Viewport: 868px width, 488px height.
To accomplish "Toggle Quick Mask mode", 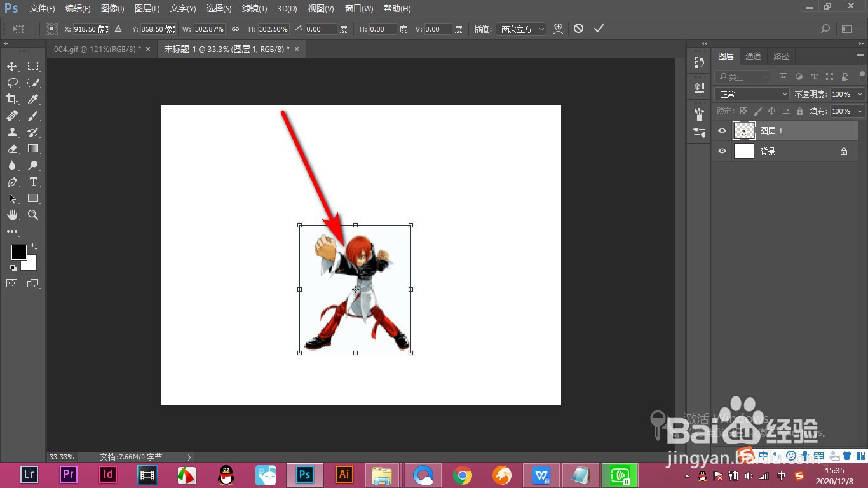I will [x=12, y=283].
